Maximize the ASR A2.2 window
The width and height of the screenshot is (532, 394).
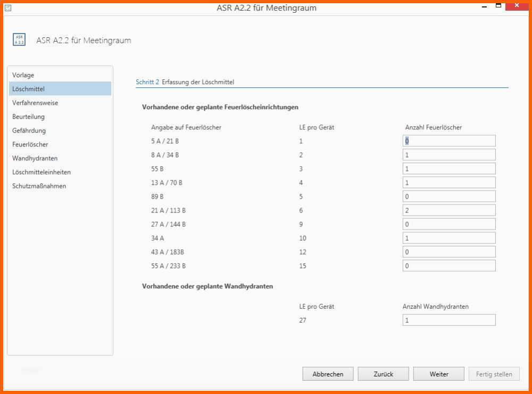tap(498, 5)
